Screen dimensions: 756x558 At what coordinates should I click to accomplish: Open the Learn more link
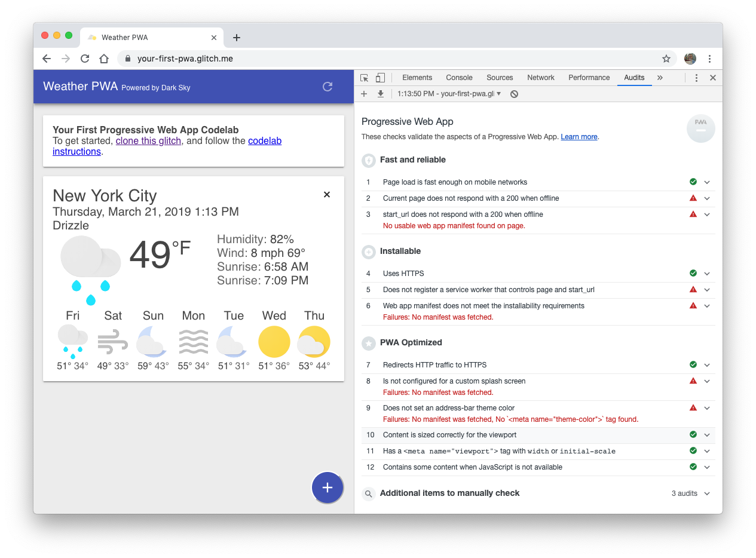pyautogui.click(x=579, y=137)
